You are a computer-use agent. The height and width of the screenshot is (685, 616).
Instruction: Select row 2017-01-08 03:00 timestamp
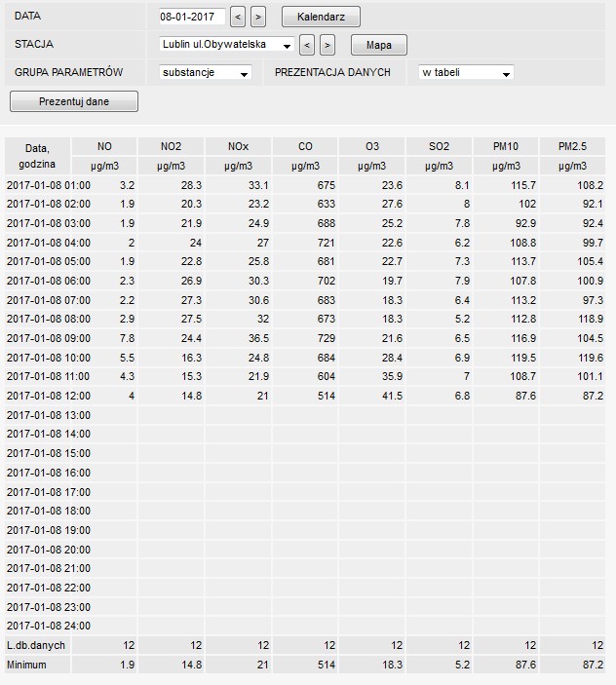(49, 223)
